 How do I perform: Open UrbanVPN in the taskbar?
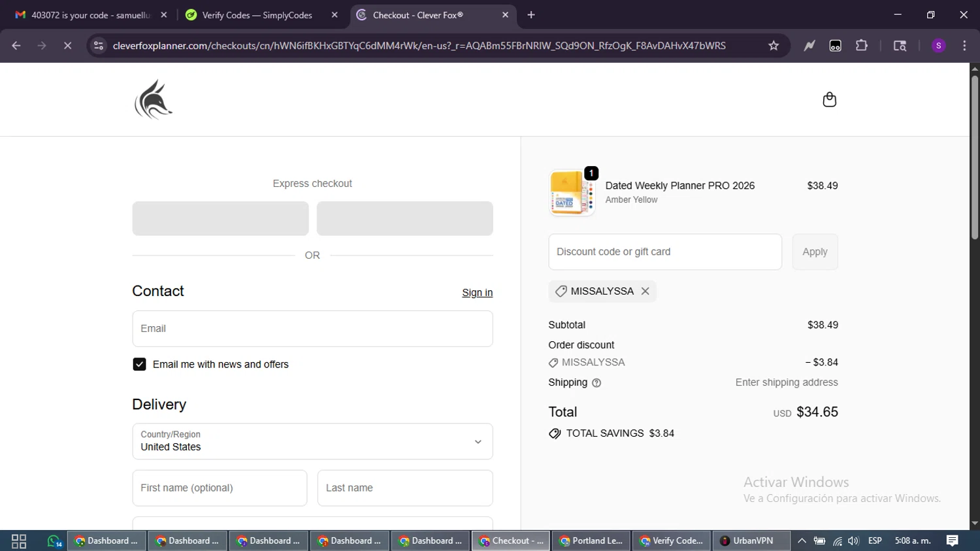pos(751,541)
